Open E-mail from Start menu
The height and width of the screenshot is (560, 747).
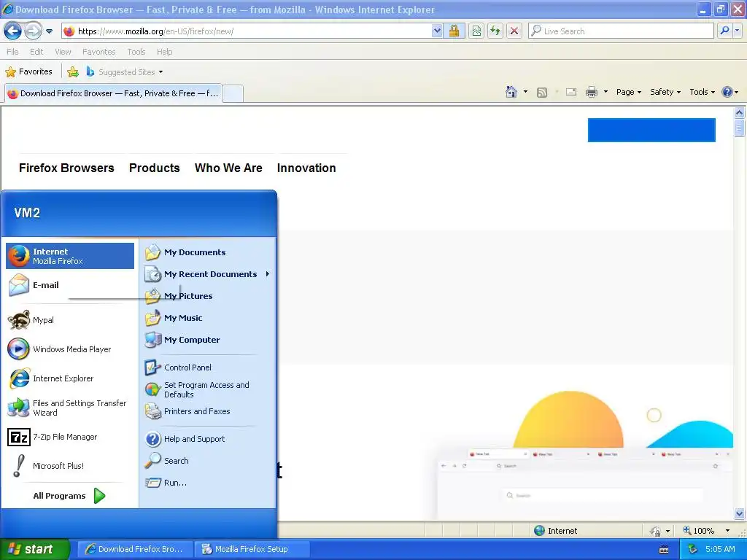click(x=70, y=285)
